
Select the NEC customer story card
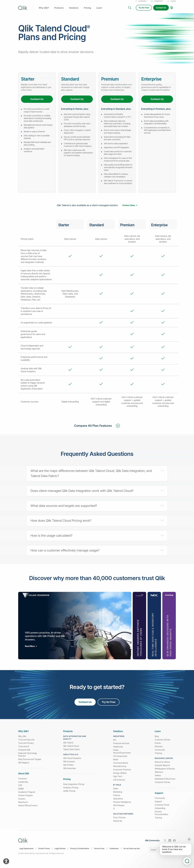(x=154, y=625)
